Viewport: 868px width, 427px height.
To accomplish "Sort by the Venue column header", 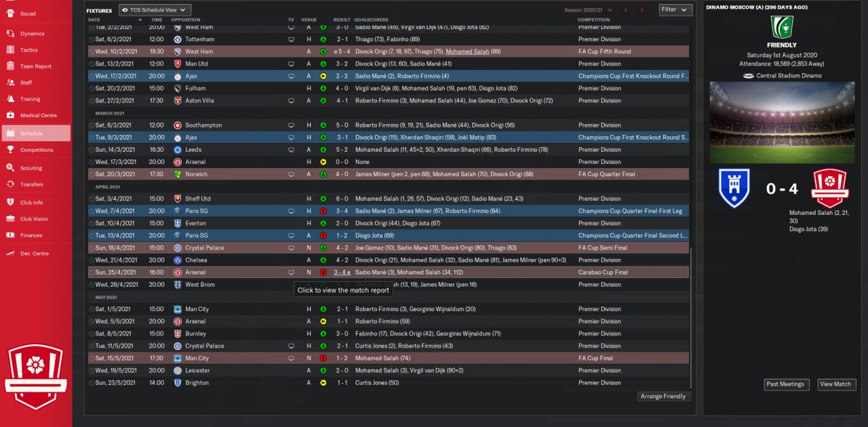I will [309, 20].
